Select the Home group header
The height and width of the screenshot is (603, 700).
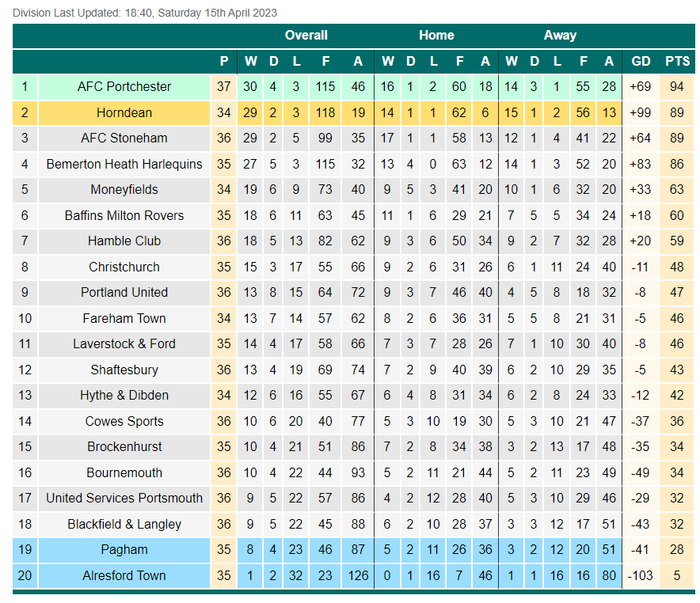[436, 36]
